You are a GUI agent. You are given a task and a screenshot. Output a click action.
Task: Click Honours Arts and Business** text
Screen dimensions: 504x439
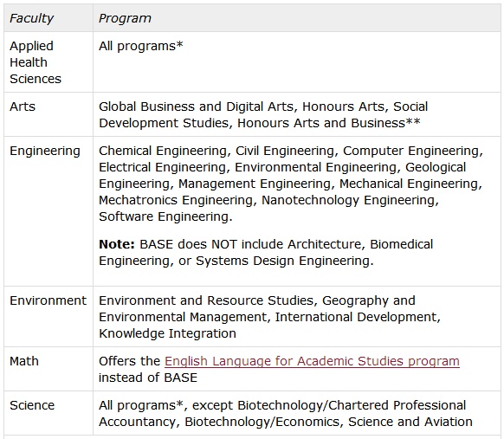coord(328,123)
